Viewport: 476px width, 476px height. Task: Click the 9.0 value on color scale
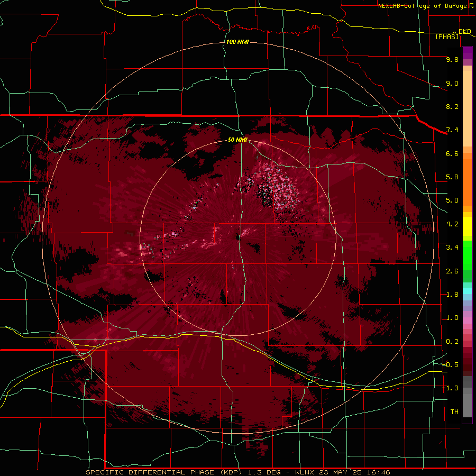452,83
